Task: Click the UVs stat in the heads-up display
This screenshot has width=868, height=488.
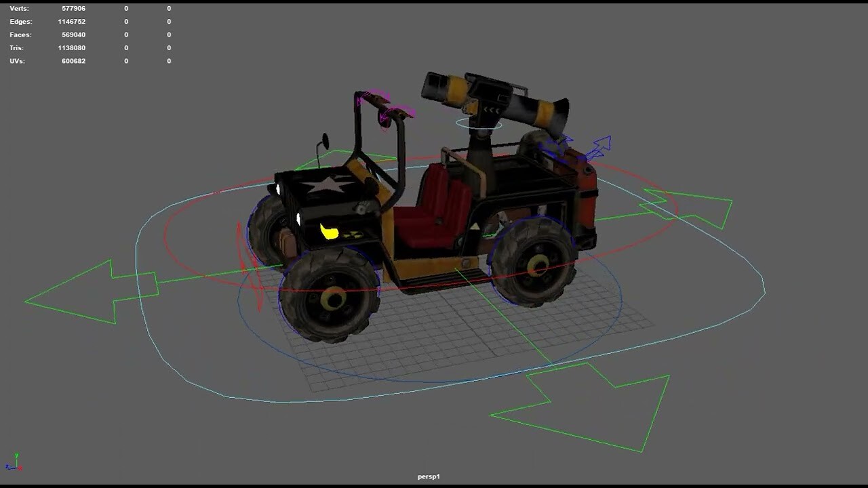Action: (x=18, y=60)
